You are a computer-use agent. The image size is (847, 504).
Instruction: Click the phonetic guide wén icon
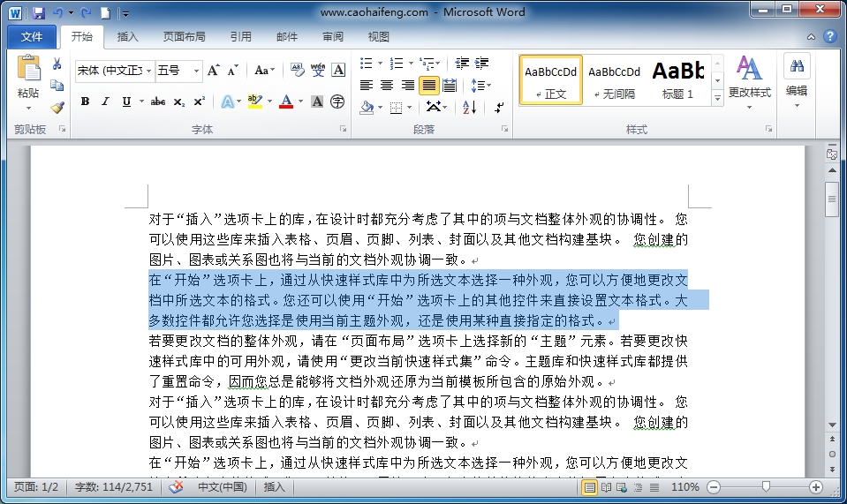(318, 70)
